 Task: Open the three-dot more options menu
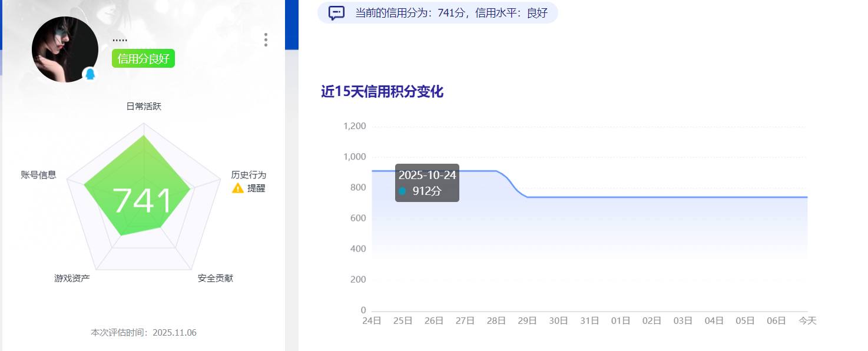[266, 39]
